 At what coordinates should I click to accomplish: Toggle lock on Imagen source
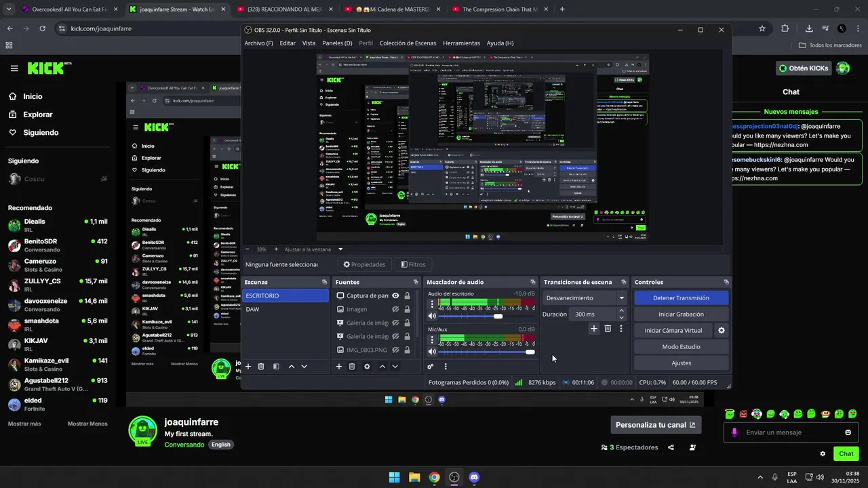(x=407, y=309)
